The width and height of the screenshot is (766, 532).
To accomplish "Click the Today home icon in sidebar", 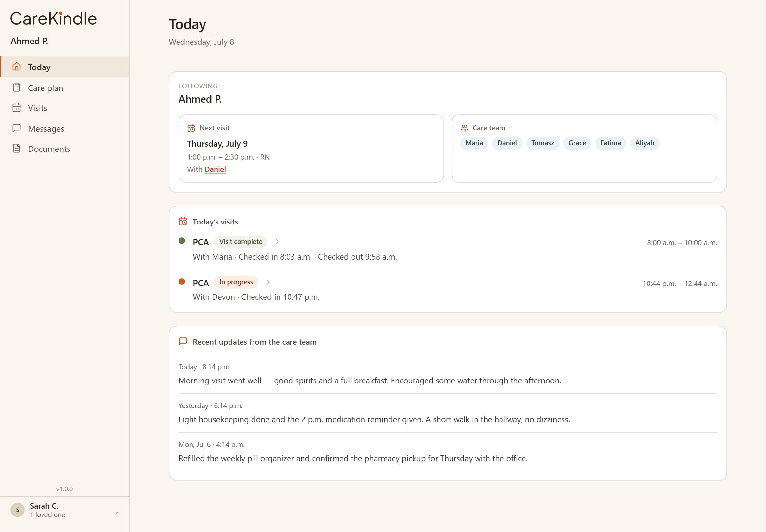I will tap(16, 67).
